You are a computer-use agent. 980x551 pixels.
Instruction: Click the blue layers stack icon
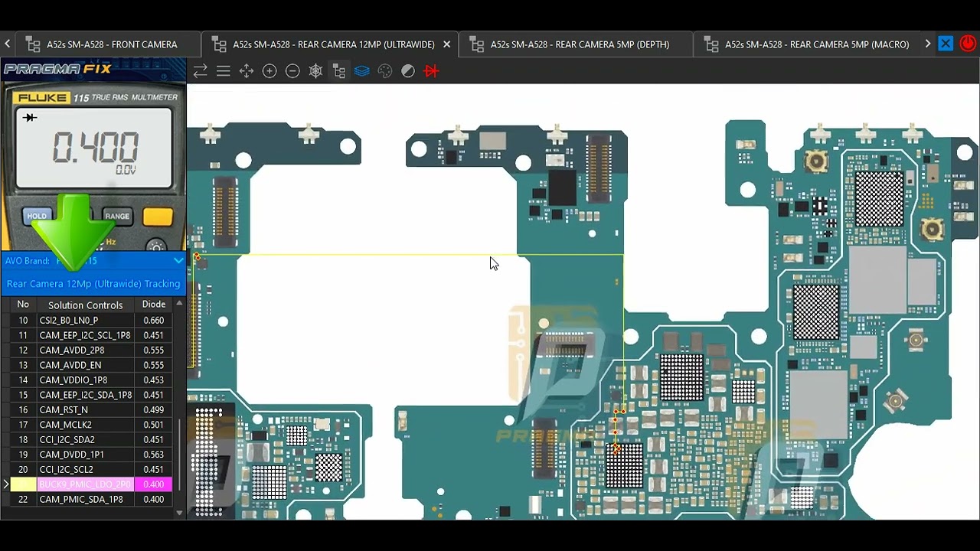(x=362, y=71)
